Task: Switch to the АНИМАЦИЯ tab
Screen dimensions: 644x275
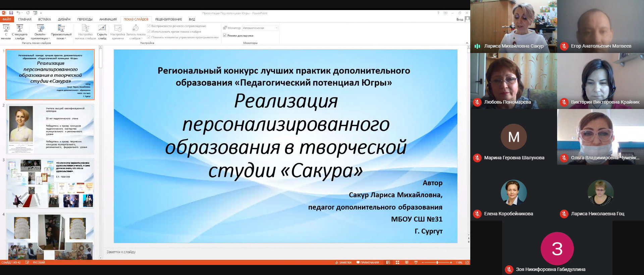Action: (108, 19)
